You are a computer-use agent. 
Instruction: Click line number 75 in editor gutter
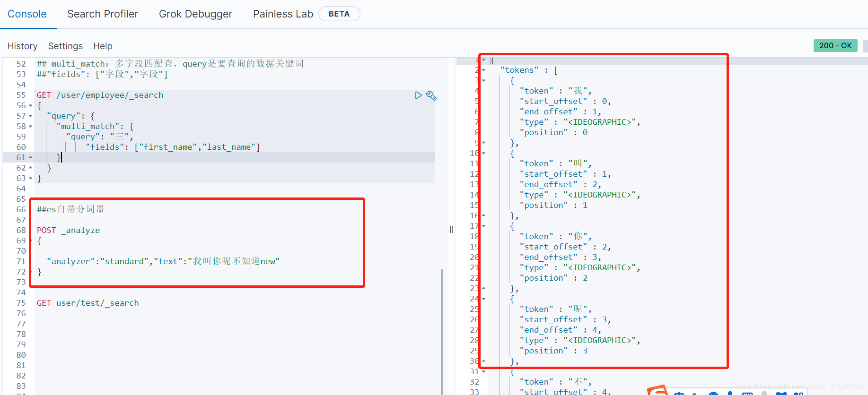click(21, 303)
